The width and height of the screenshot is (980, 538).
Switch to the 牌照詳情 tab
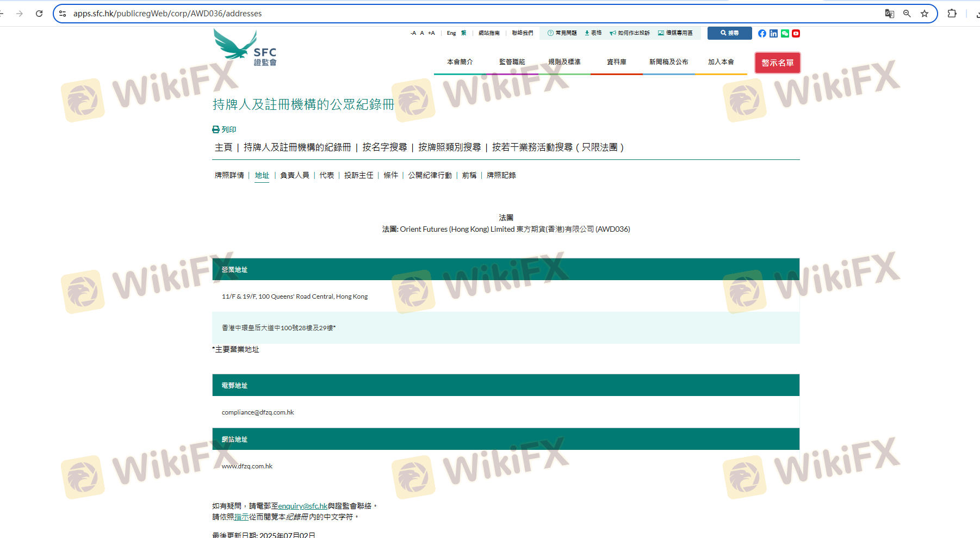coord(229,175)
